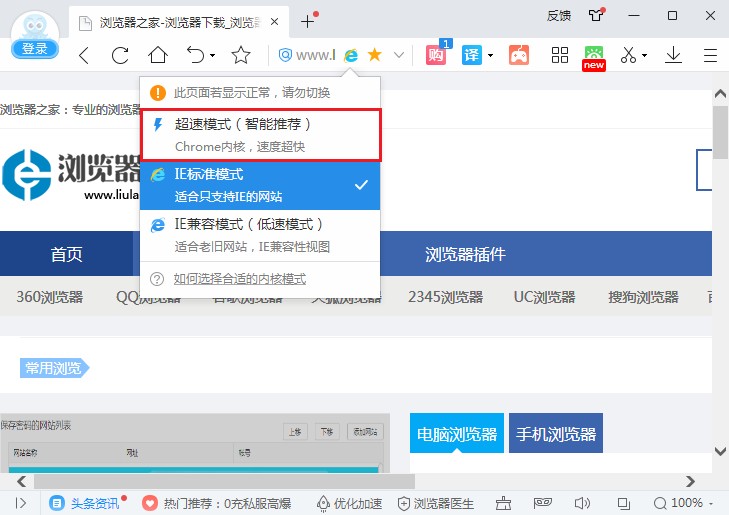Reload the page with refresh icon
Screen dimensions: 729x515
[120, 55]
